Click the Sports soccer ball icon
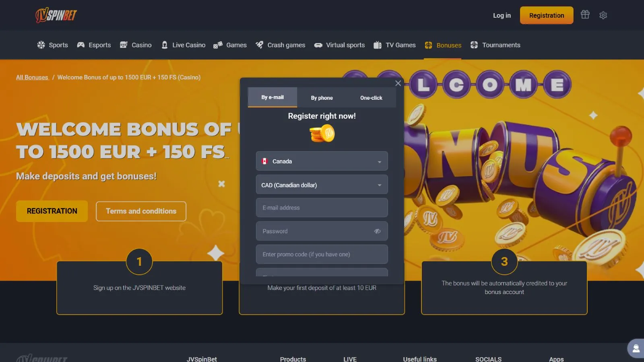Viewport: 644px width, 362px height. click(x=41, y=45)
